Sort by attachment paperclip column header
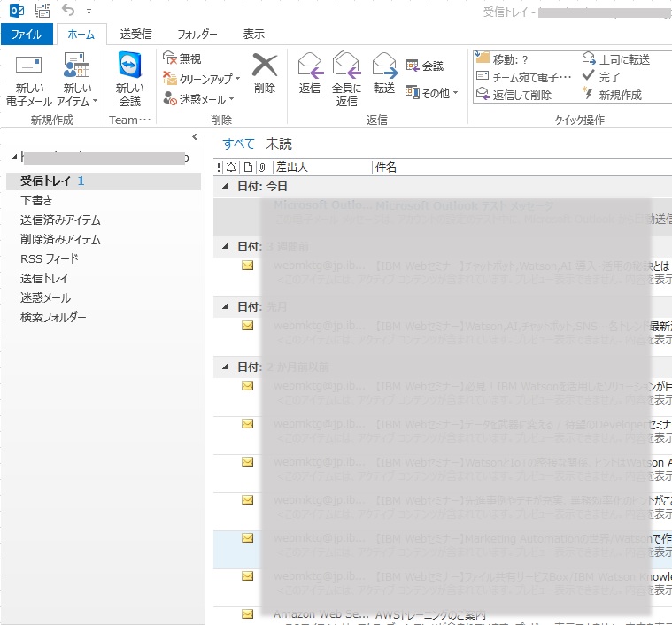The image size is (672, 625). 261,167
